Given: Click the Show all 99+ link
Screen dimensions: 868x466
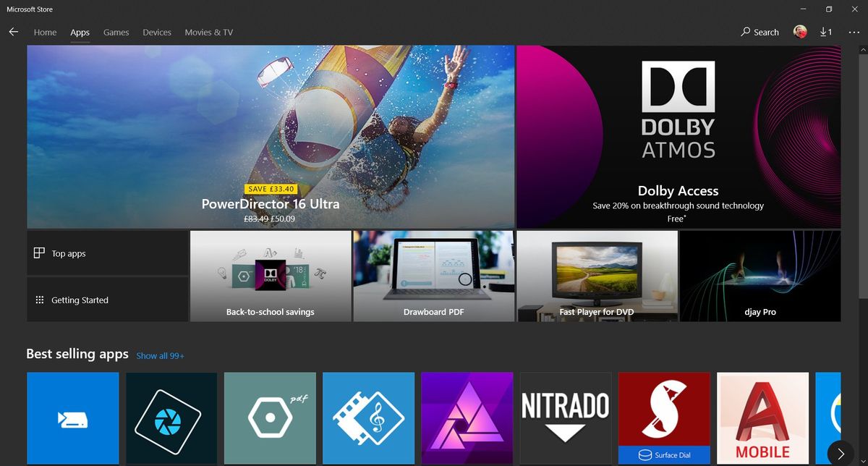Looking at the screenshot, I should point(160,356).
